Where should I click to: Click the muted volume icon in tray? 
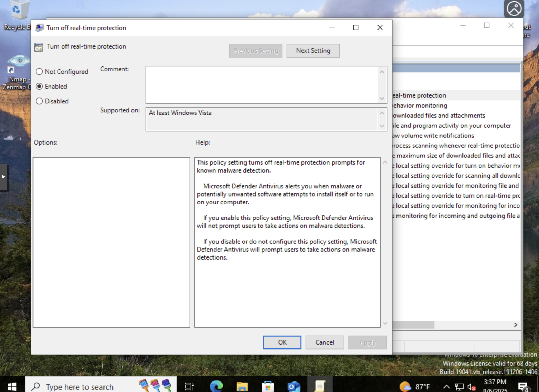471,387
